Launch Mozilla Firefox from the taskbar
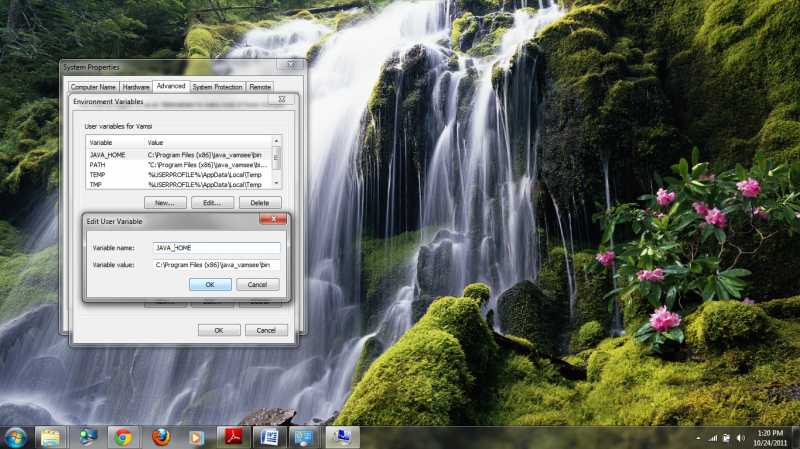 pos(160,437)
